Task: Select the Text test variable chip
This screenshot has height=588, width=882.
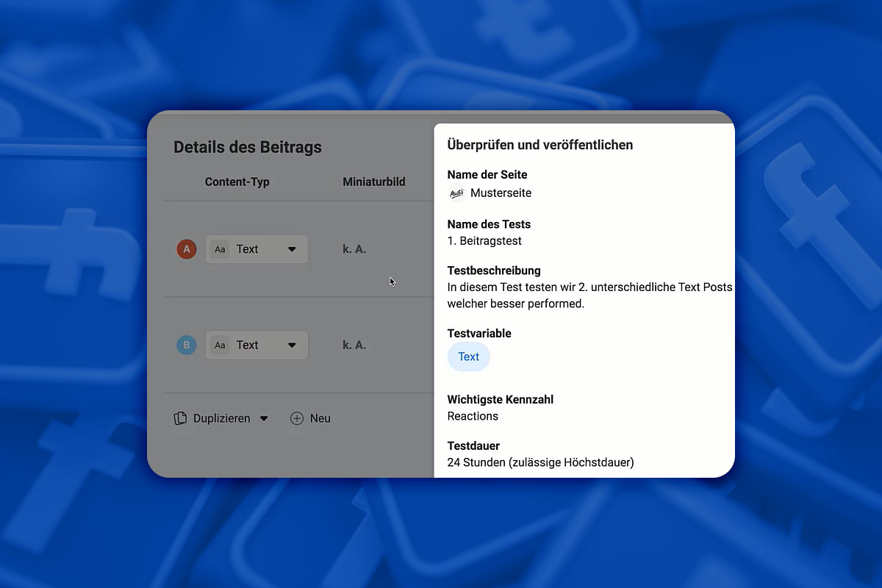Action: [469, 356]
